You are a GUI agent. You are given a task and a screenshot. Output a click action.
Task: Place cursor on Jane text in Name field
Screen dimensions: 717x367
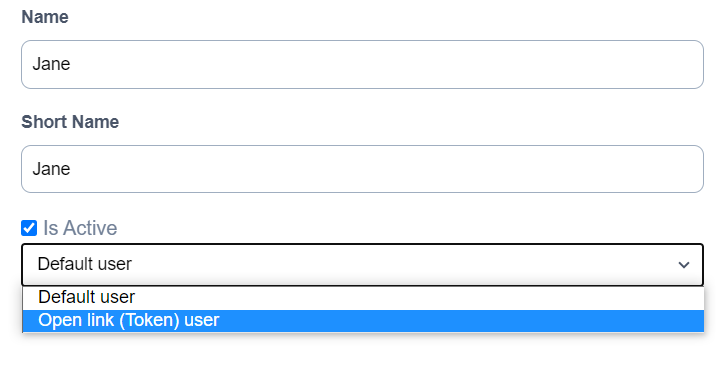51,64
